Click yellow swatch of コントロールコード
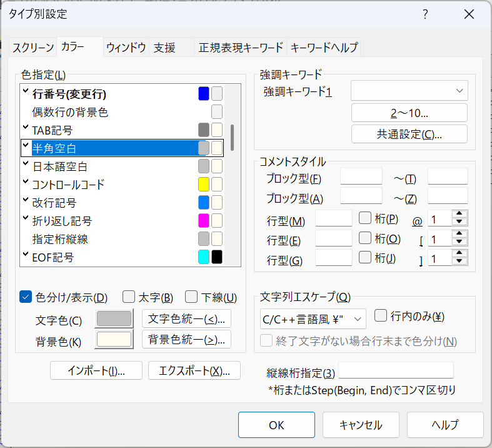 pyautogui.click(x=204, y=185)
